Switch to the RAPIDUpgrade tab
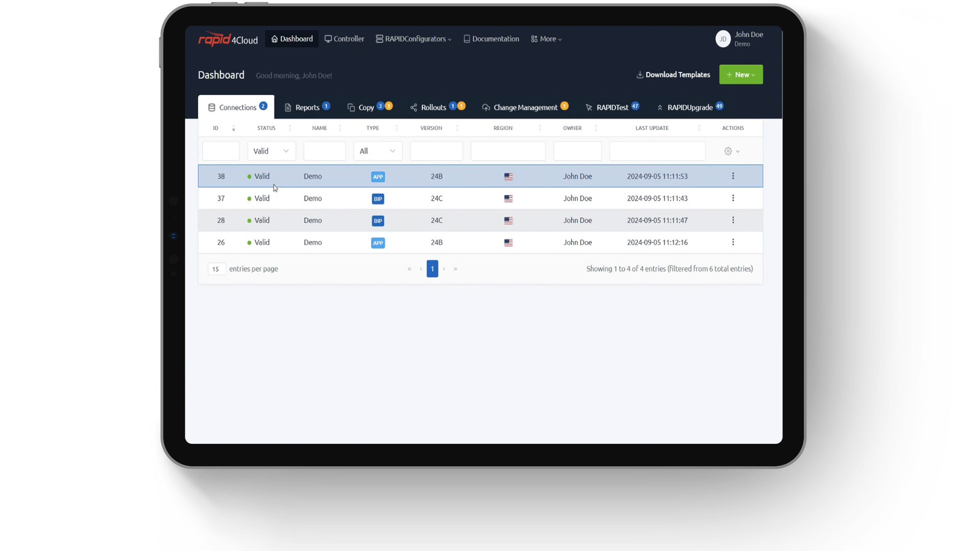This screenshot has height=551, width=980. pos(690,107)
